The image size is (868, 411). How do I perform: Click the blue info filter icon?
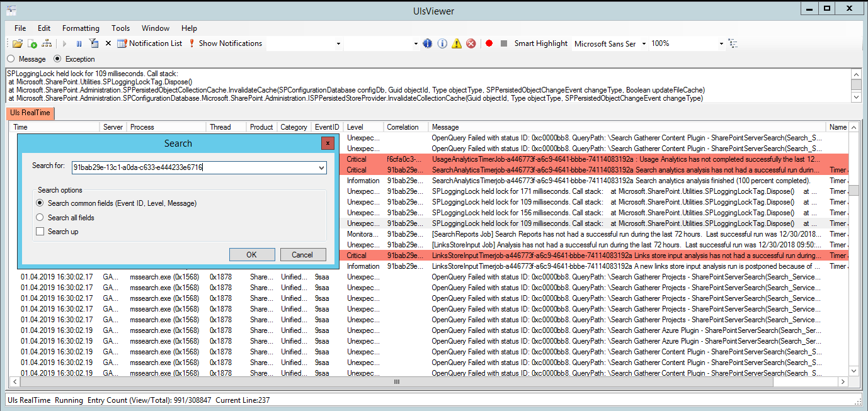pyautogui.click(x=427, y=43)
